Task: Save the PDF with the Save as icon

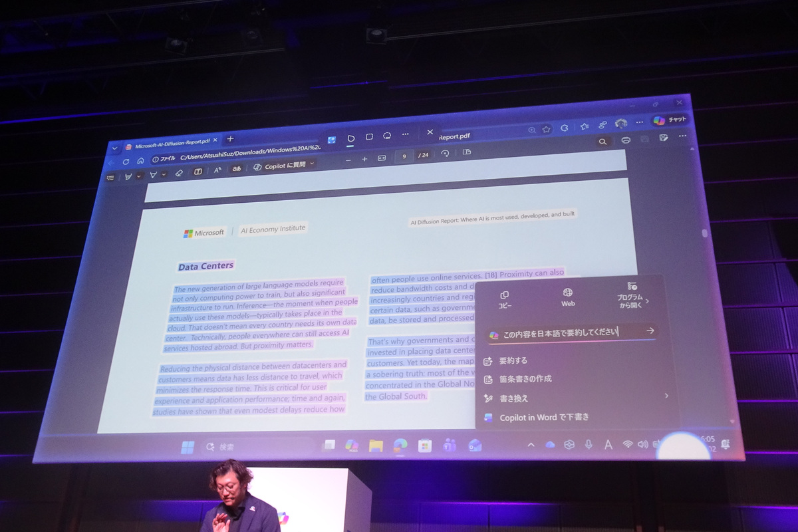Action: tap(663, 138)
